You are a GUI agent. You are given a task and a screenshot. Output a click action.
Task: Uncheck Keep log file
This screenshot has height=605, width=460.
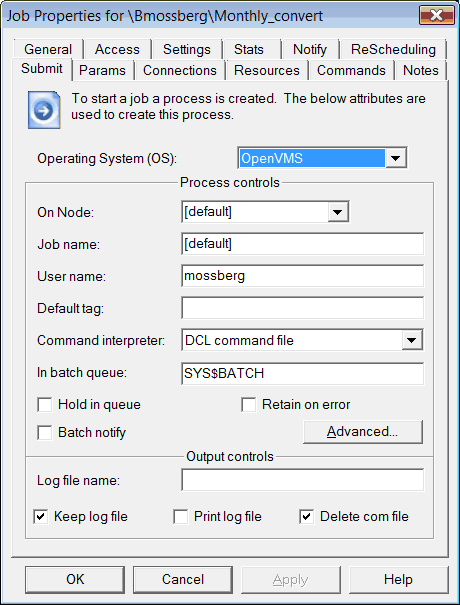coord(41,517)
